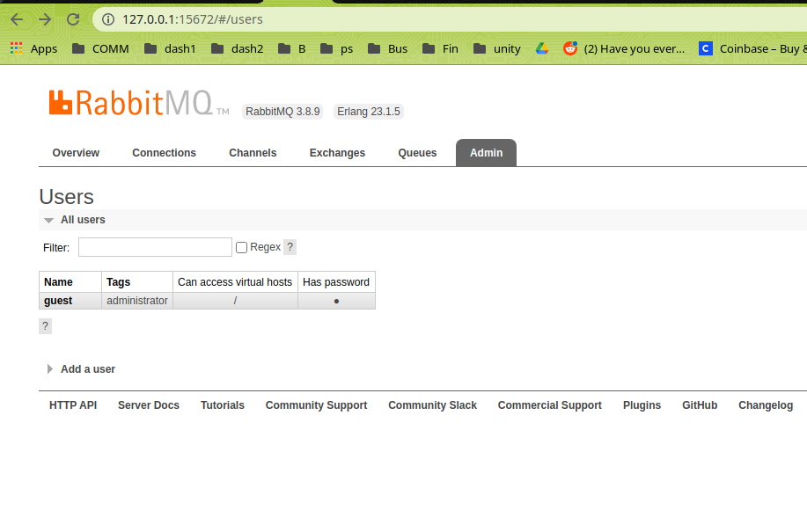807x532 pixels.
Task: Open the Bus bookmark folder
Action: point(387,49)
